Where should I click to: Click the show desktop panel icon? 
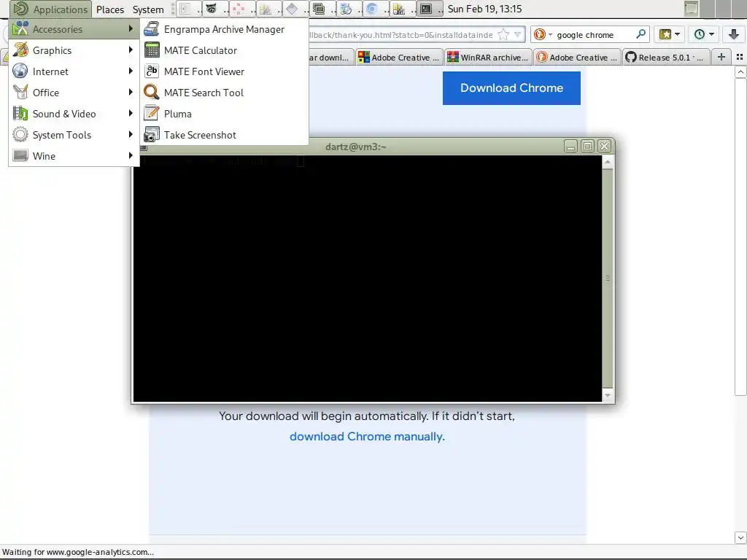click(x=691, y=9)
